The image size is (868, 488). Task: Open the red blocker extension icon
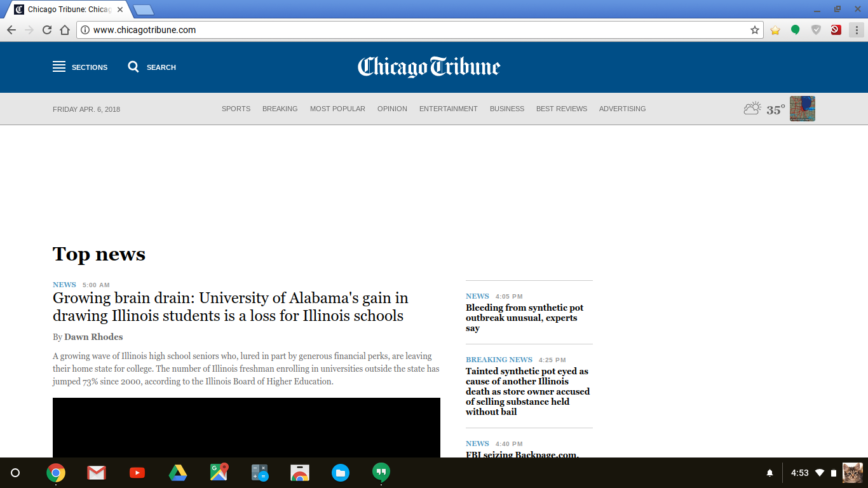pyautogui.click(x=836, y=30)
